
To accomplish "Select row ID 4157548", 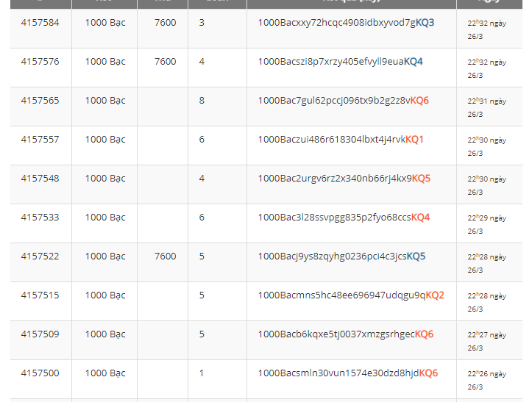I will coord(40,179).
